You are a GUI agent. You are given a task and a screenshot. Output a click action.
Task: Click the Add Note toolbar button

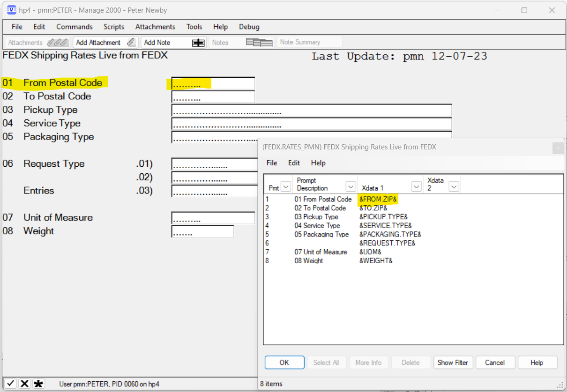(174, 42)
